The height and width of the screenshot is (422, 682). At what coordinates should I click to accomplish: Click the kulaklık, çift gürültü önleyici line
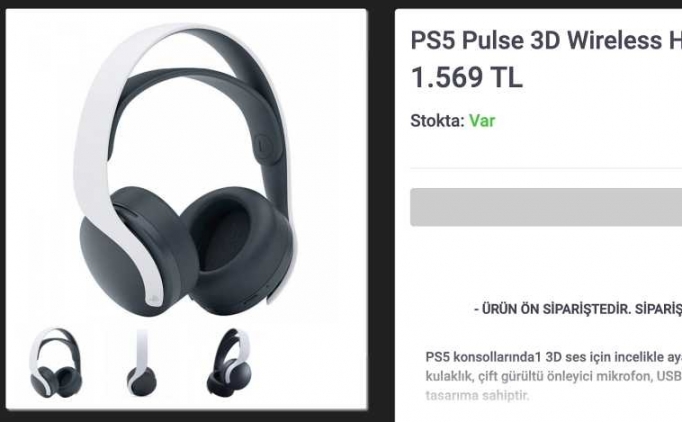click(x=554, y=376)
